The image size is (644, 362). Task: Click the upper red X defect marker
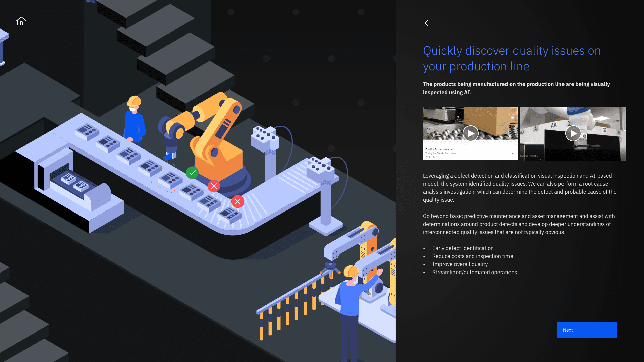214,186
